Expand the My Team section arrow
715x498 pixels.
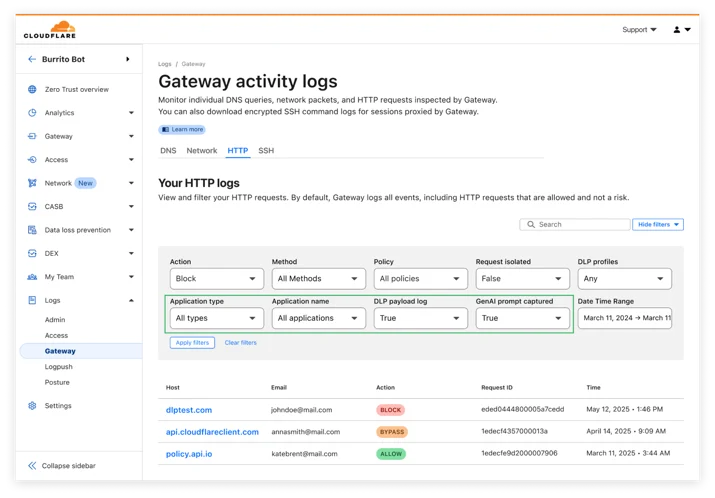point(131,277)
